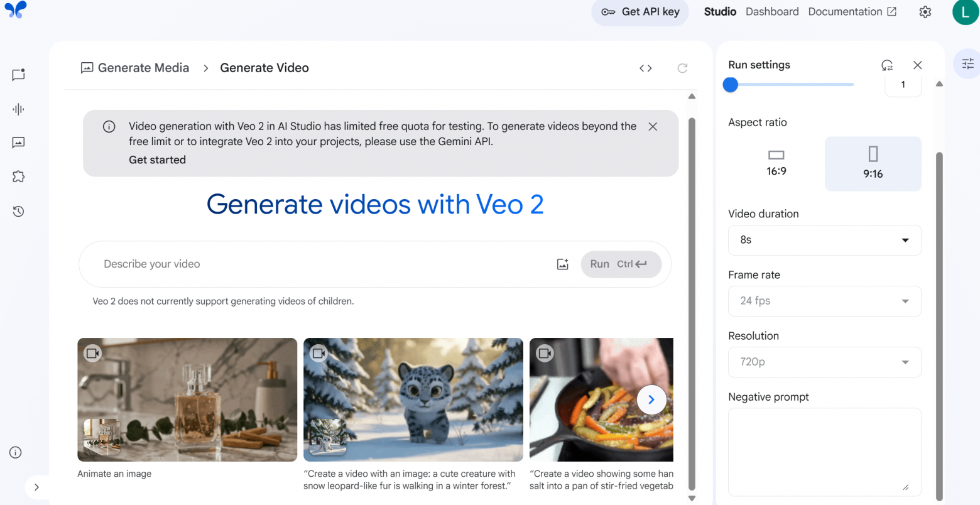Collapse the Run settings panel
Screen dimensions: 980x505
pyautogui.click(x=918, y=65)
